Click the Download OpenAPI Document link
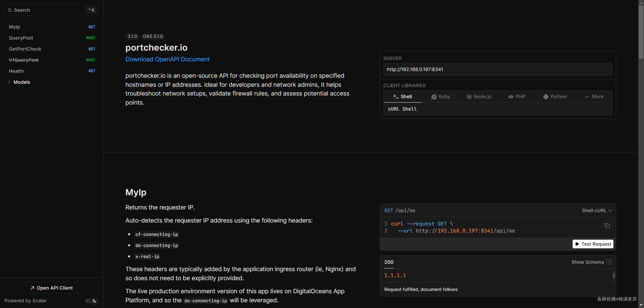644x308 pixels. (167, 59)
